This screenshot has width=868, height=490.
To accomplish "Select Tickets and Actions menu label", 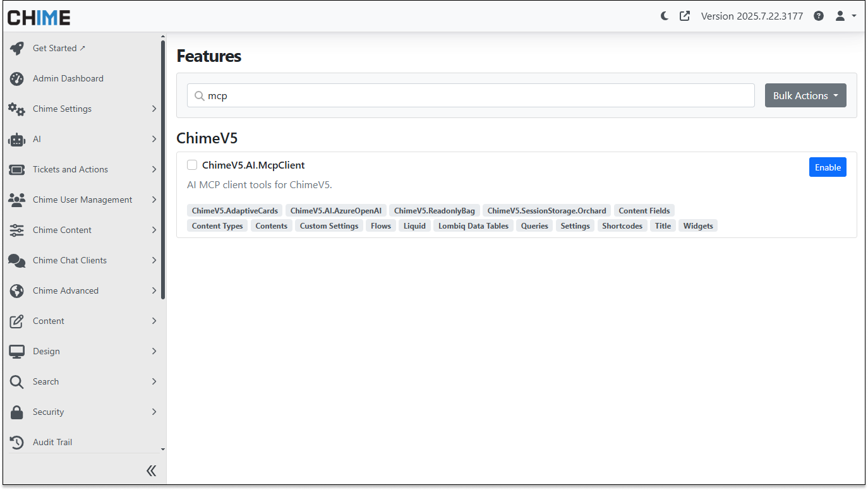I will (x=70, y=169).
